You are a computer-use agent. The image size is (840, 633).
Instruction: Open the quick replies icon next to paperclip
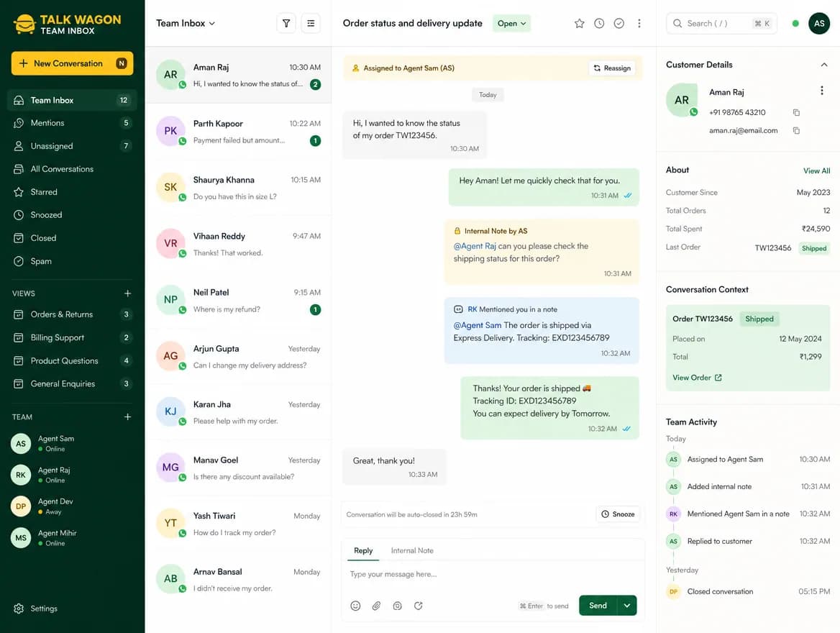(397, 606)
